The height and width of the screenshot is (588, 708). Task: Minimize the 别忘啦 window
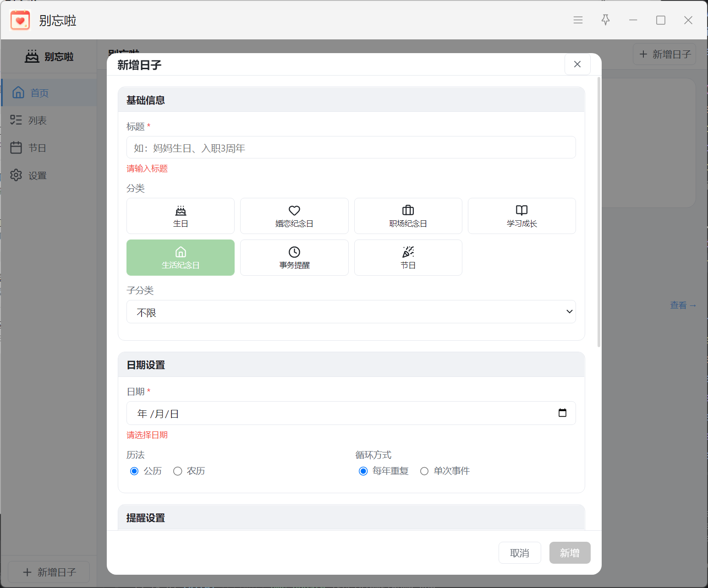[x=633, y=20]
